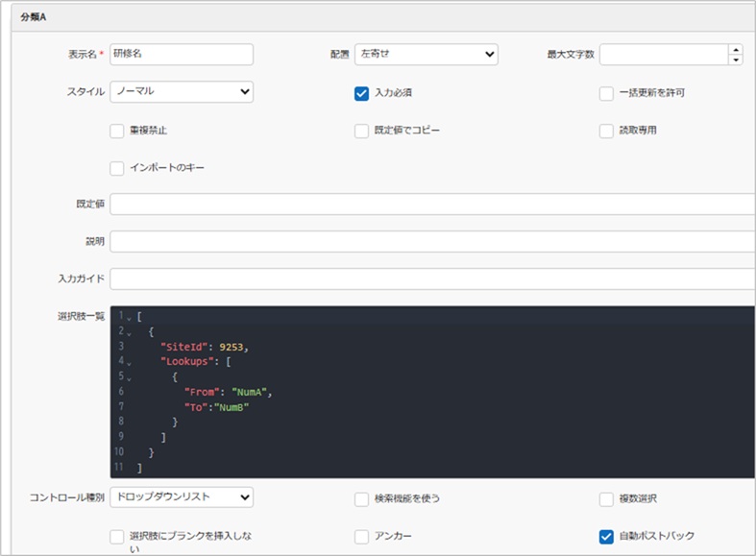Turn on 複数選択 checkbox
756x556 pixels.
[x=606, y=499]
